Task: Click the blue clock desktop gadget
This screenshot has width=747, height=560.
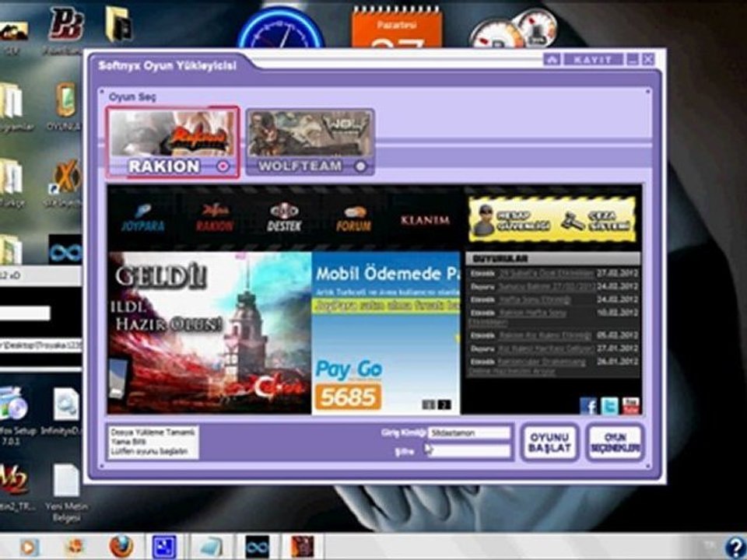Action: click(x=281, y=29)
